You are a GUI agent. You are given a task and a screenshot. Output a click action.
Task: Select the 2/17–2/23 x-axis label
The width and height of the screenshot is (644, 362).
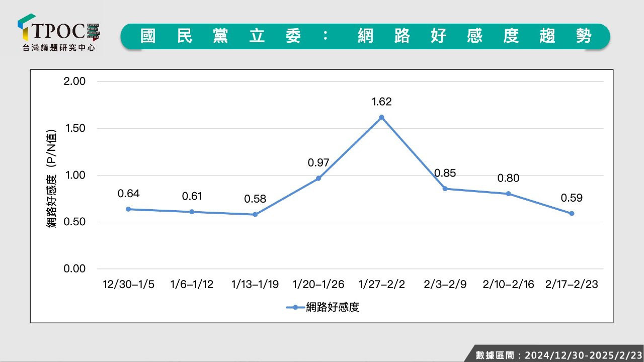(572, 285)
